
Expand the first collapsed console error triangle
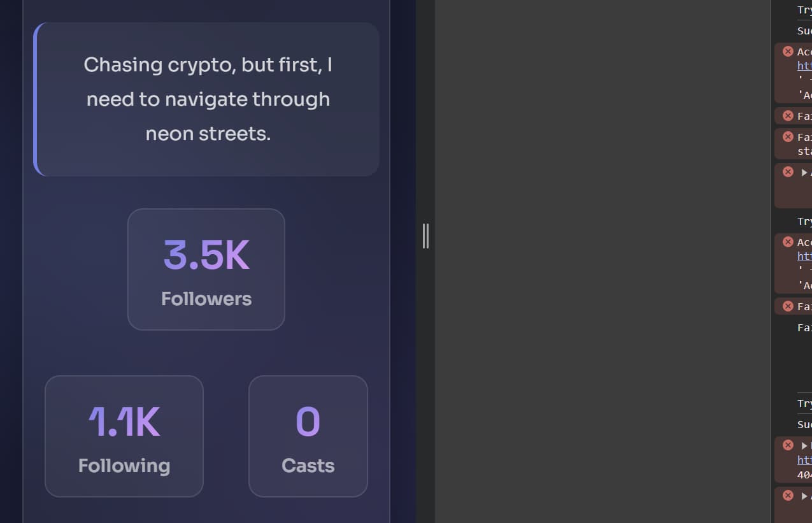804,173
